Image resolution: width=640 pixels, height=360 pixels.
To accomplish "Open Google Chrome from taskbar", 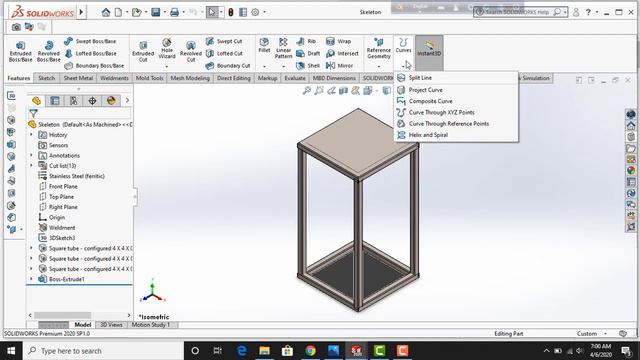I will click(x=310, y=351).
